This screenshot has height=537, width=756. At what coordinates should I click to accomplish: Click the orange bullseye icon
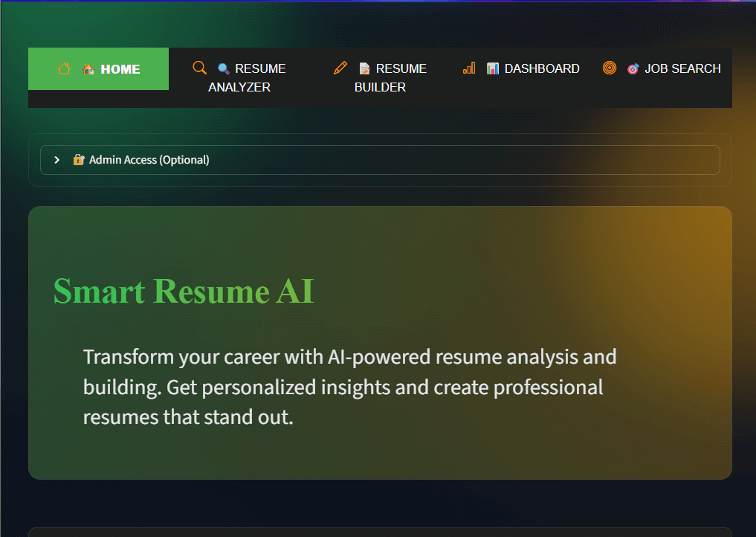pyautogui.click(x=610, y=68)
